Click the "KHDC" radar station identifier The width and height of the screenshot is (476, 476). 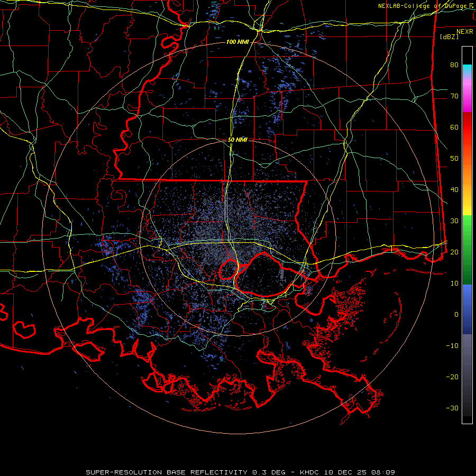309,472
